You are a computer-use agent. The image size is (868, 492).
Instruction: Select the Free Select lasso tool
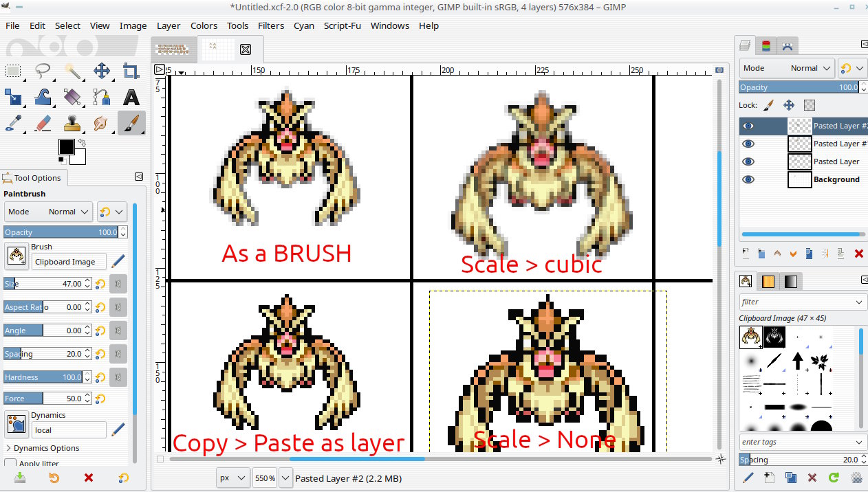(43, 71)
